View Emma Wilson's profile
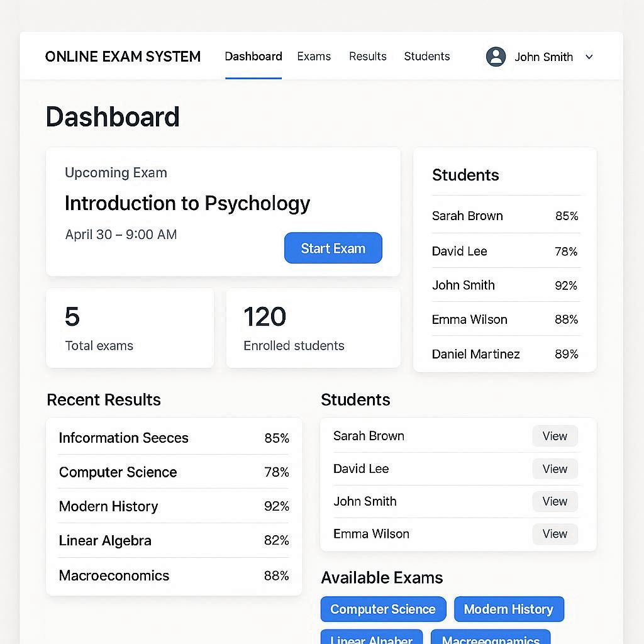 tap(555, 534)
